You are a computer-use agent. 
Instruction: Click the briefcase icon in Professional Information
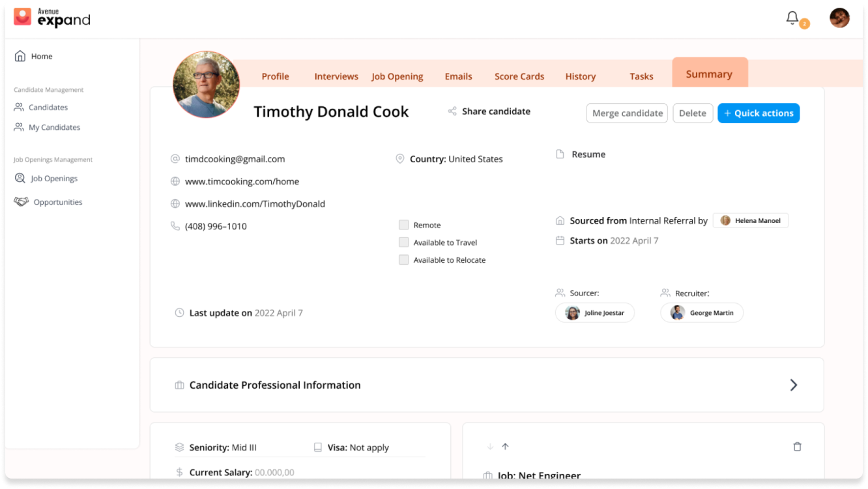(x=179, y=385)
